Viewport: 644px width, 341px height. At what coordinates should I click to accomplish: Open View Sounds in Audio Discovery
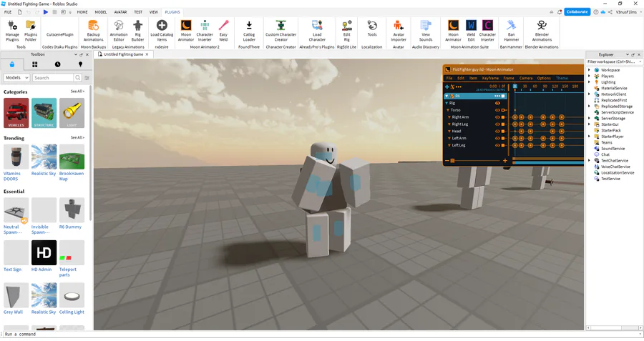point(426,31)
